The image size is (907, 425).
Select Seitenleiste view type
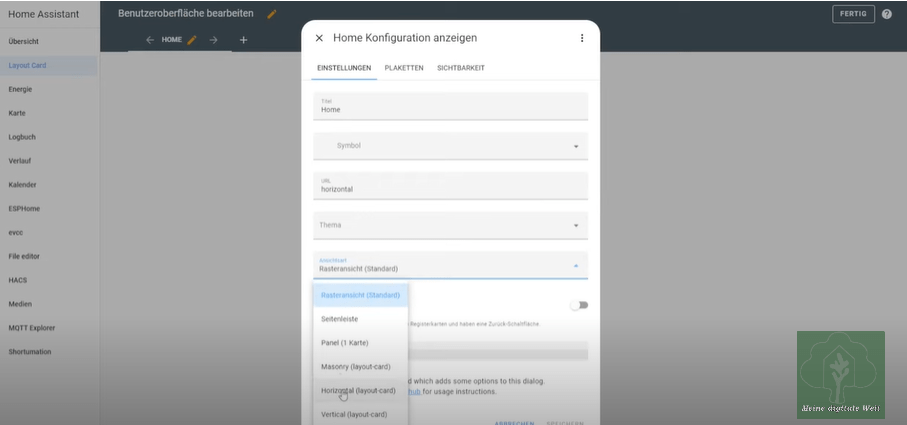[340, 319]
